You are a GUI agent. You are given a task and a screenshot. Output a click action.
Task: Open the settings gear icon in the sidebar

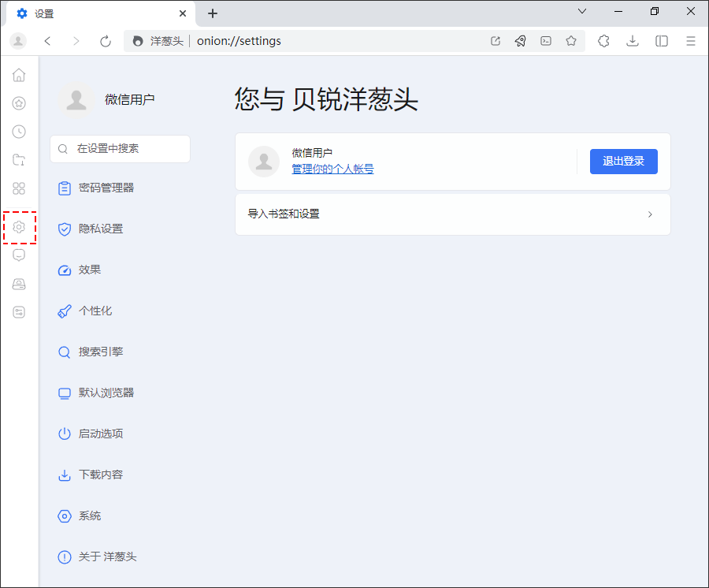tap(19, 226)
